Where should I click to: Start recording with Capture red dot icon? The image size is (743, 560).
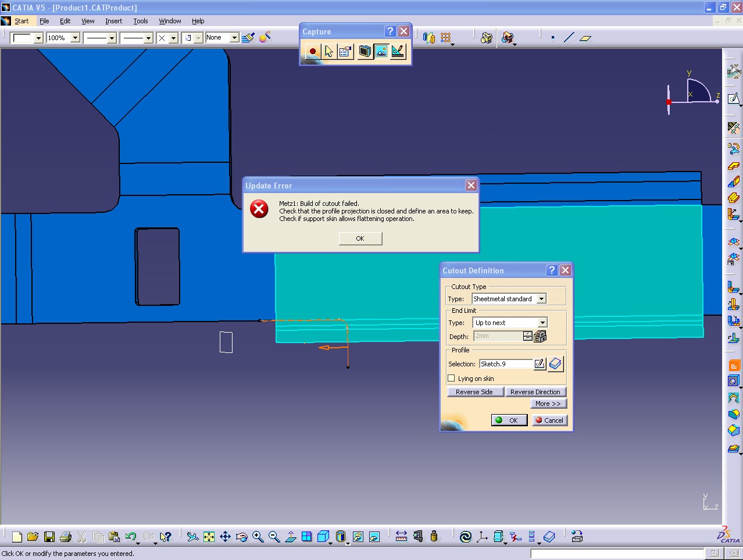[313, 51]
